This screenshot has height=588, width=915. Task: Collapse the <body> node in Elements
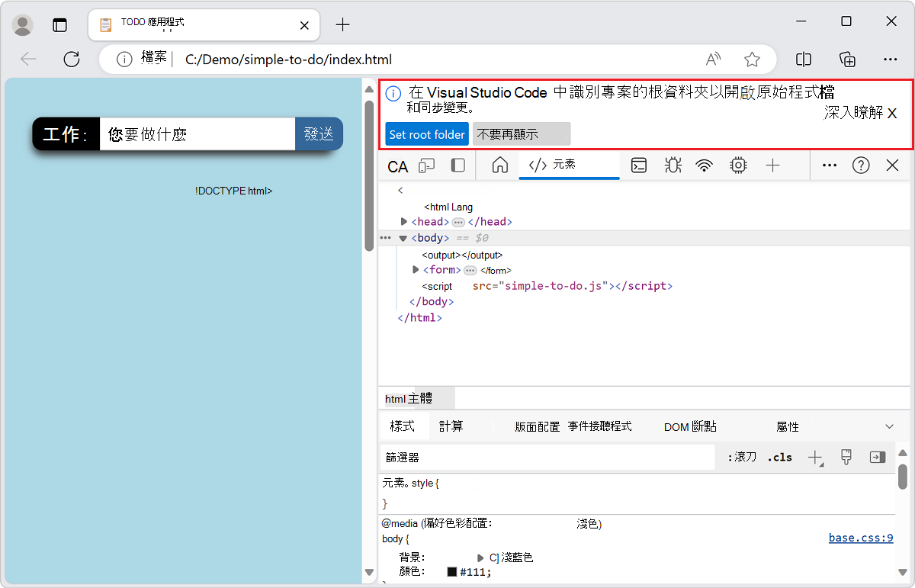(403, 237)
